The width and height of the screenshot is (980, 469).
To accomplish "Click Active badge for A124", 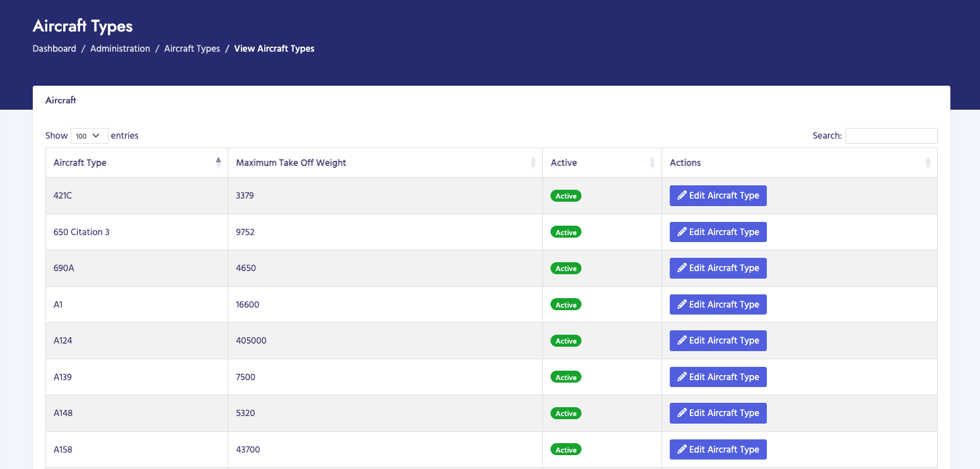I will click(566, 341).
